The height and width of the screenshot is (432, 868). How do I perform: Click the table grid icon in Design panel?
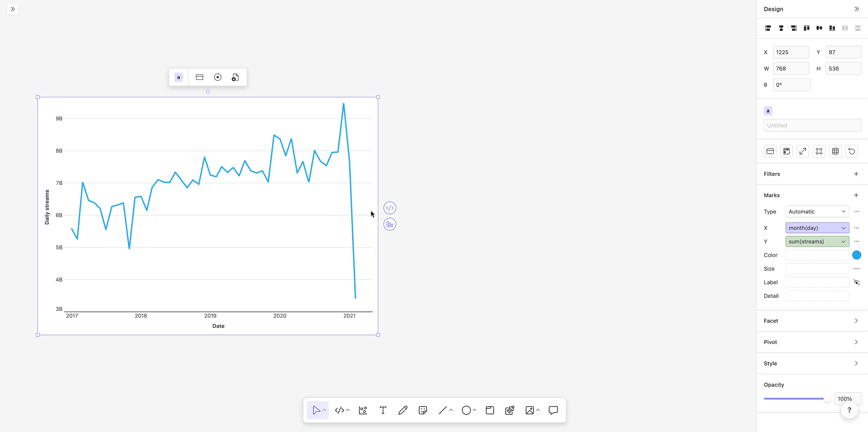click(835, 151)
